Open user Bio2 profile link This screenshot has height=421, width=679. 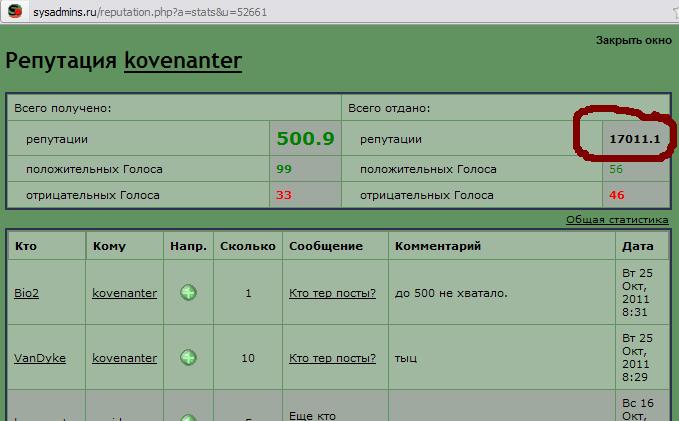pos(26,293)
